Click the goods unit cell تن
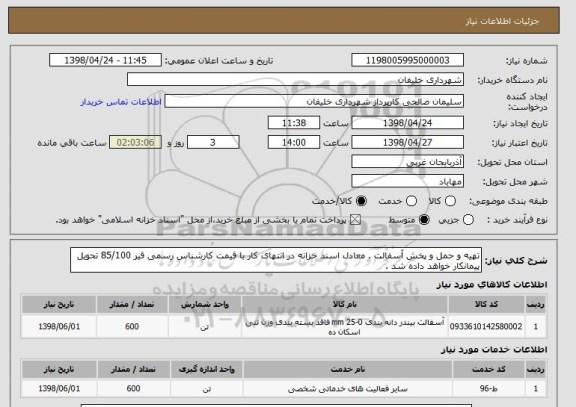576x407 pixels. [x=205, y=326]
